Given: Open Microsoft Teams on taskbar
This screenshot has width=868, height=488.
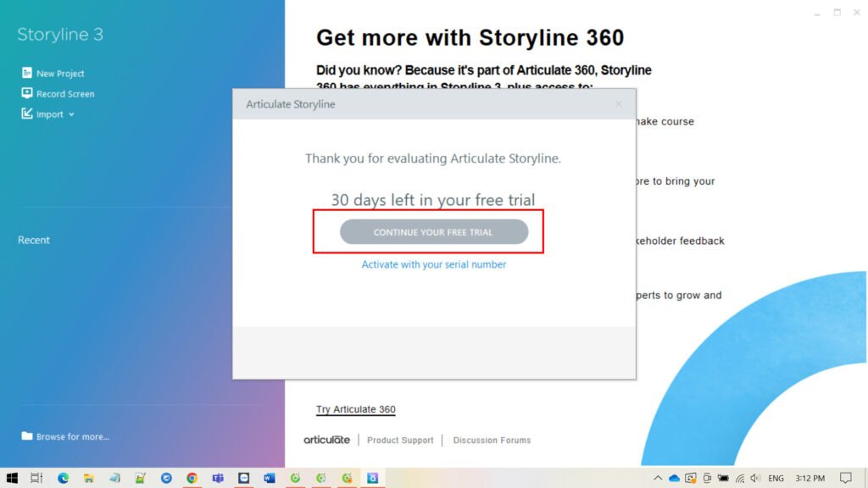Looking at the screenshot, I should 218,478.
